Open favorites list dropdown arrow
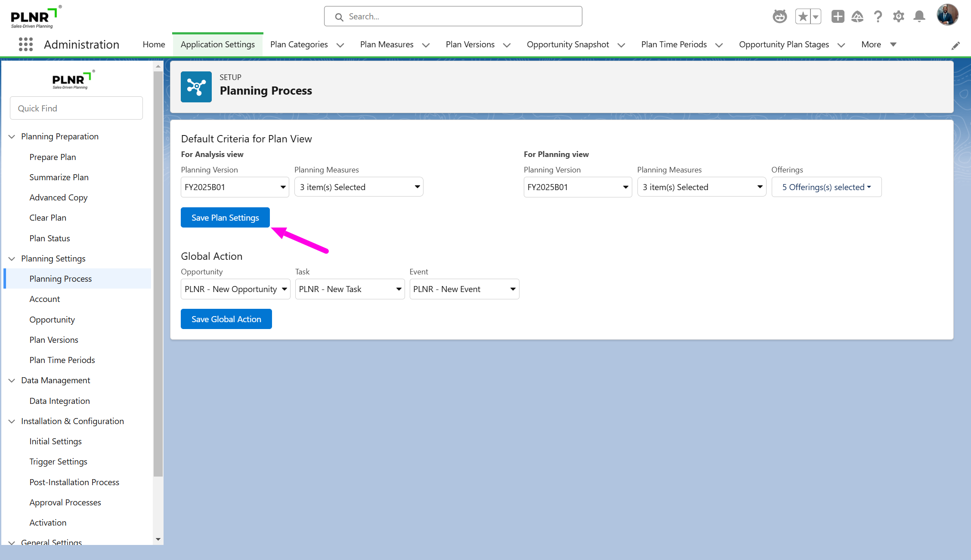 point(815,17)
